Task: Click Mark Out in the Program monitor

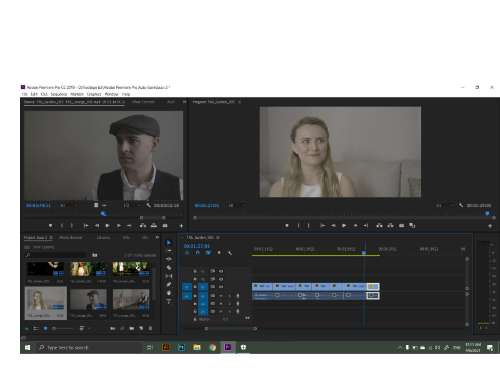Action: click(309, 226)
